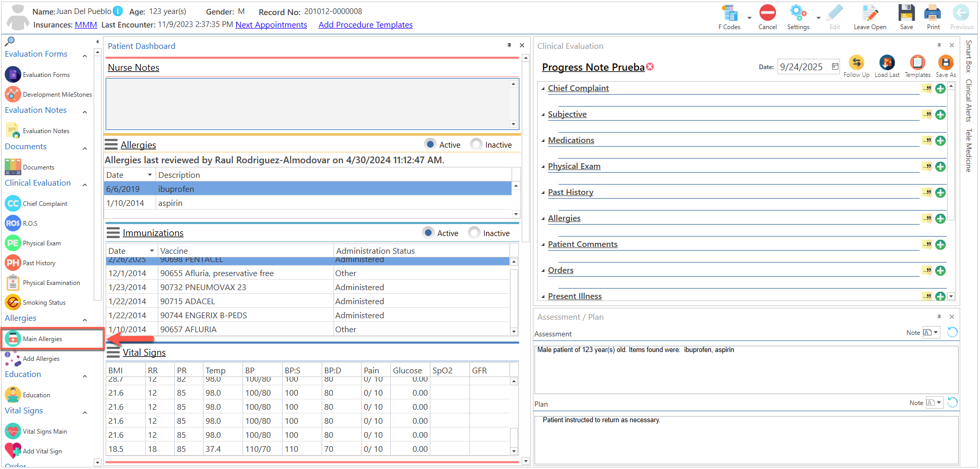Open the Smart Box side tab
Screen dimensions: 980x469
(969, 56)
